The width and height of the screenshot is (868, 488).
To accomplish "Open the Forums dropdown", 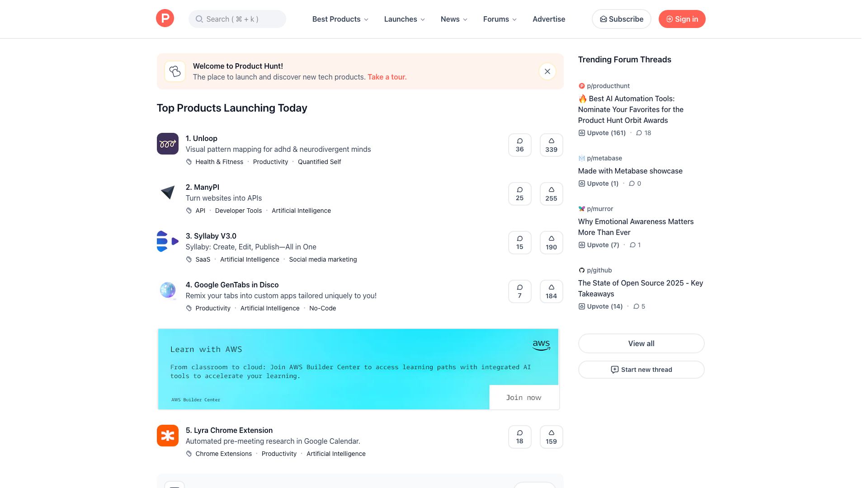I will [x=499, y=19].
